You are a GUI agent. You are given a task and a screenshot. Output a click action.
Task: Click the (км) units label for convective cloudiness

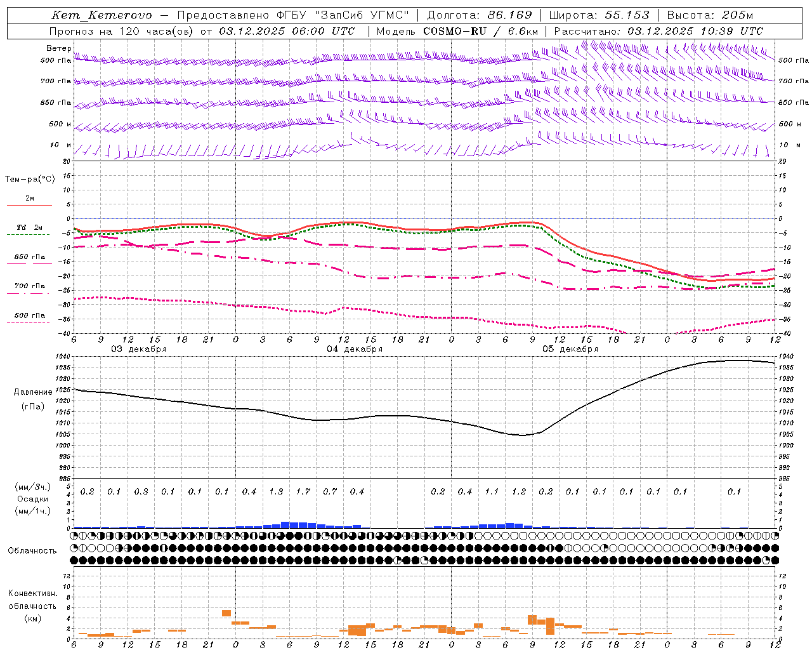(32, 618)
